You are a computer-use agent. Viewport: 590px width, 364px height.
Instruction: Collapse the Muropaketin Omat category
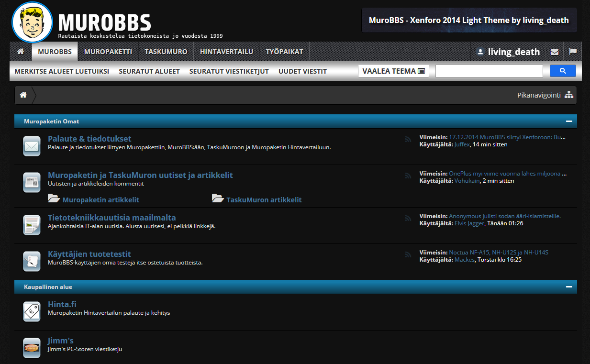(x=569, y=121)
